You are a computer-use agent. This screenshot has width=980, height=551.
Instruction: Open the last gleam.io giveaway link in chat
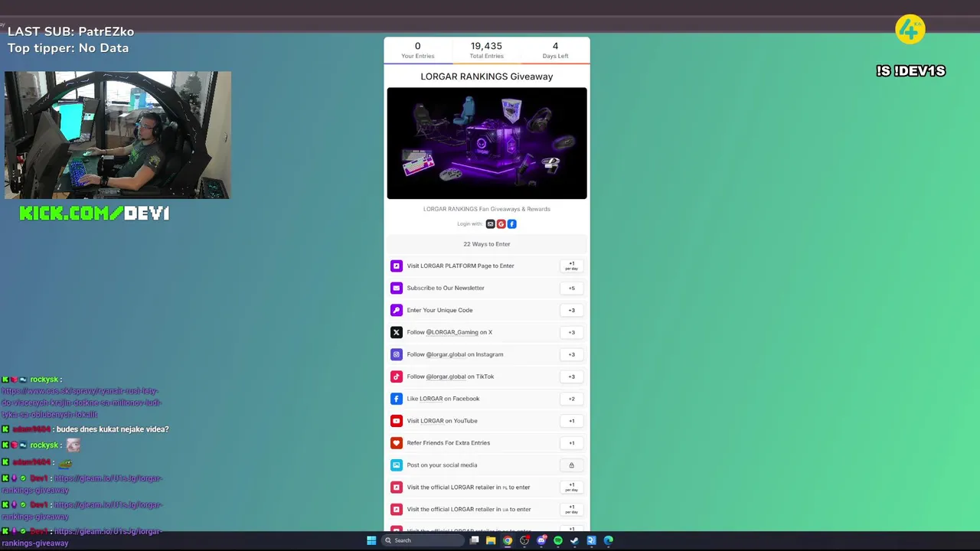[x=81, y=537]
